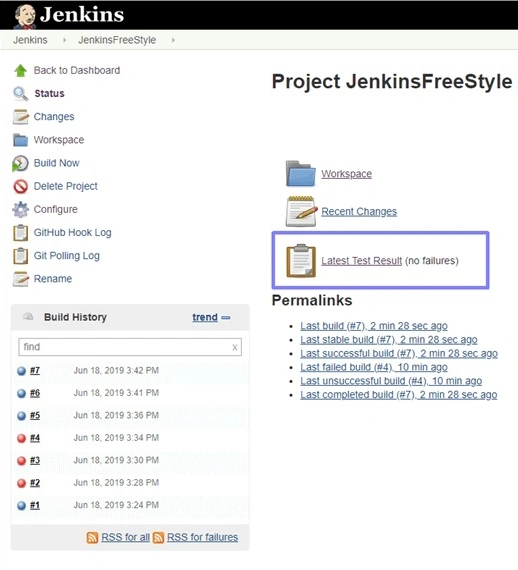518x570 pixels.
Task: Click the sidebar Workspace folder icon
Action: pyautogui.click(x=20, y=140)
